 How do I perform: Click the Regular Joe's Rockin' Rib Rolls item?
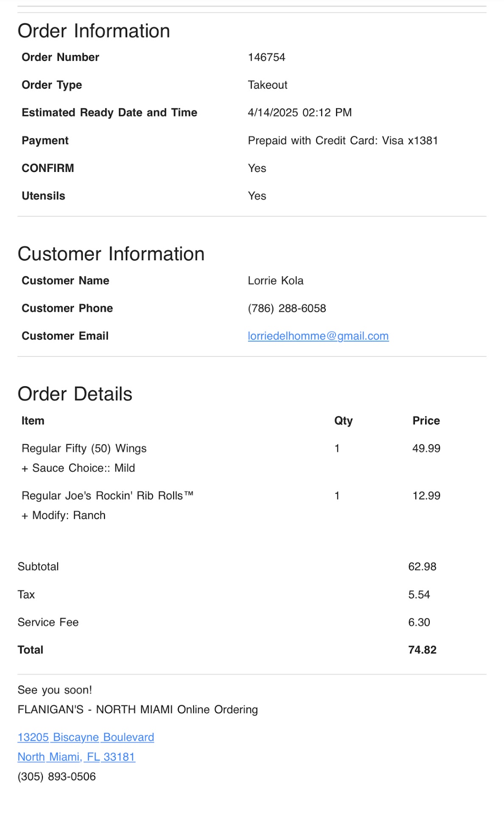107,495
